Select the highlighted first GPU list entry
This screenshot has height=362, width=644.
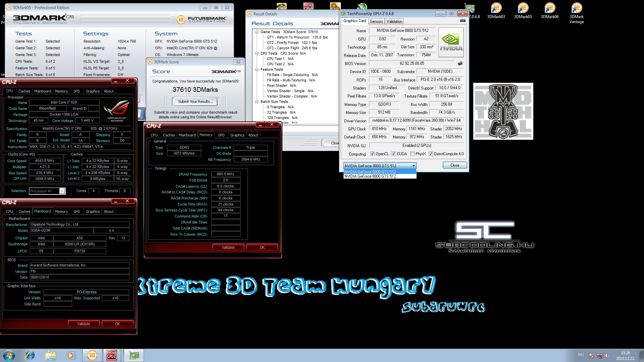[380, 172]
